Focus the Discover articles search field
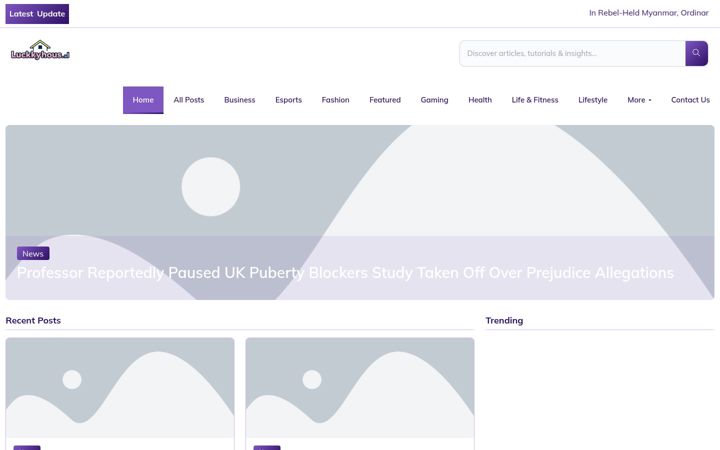720x450 pixels. [x=572, y=53]
